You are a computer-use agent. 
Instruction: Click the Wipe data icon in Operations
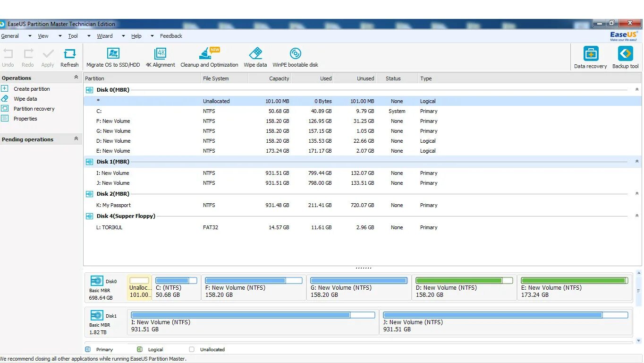[x=5, y=98]
